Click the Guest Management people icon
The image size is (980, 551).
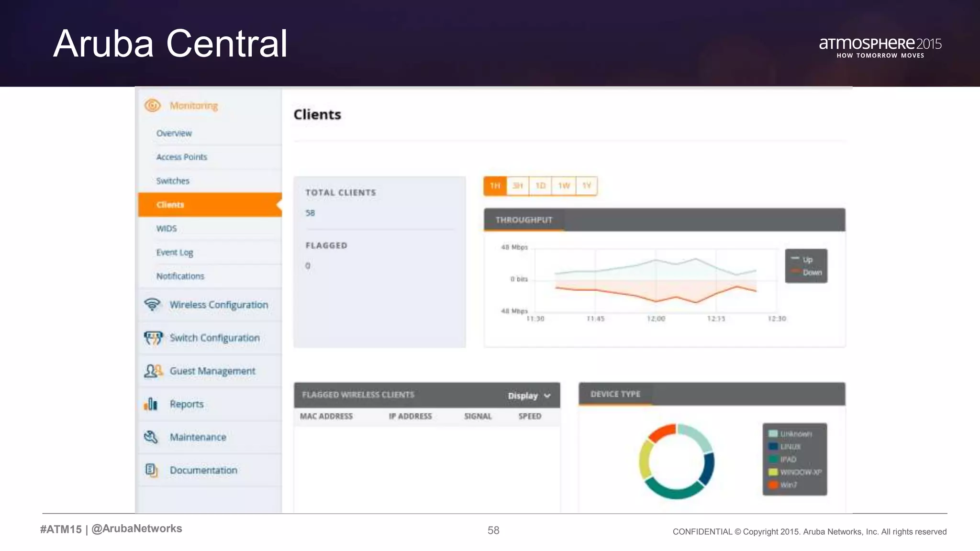(153, 371)
